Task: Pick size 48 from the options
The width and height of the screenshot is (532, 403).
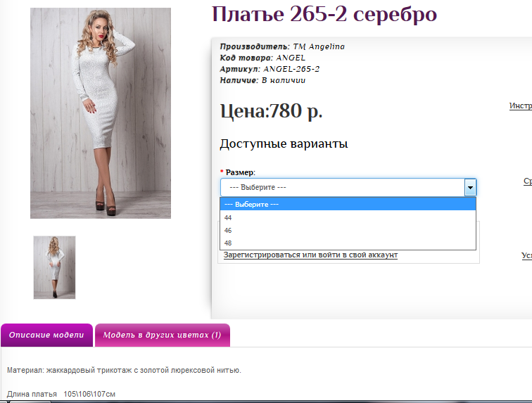Action: [x=228, y=243]
